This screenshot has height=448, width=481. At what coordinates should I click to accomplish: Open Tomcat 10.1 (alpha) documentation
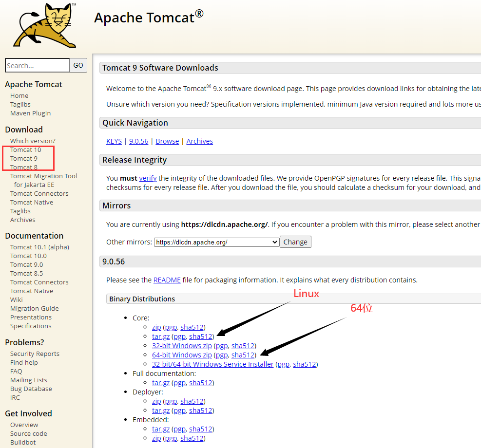pos(39,247)
